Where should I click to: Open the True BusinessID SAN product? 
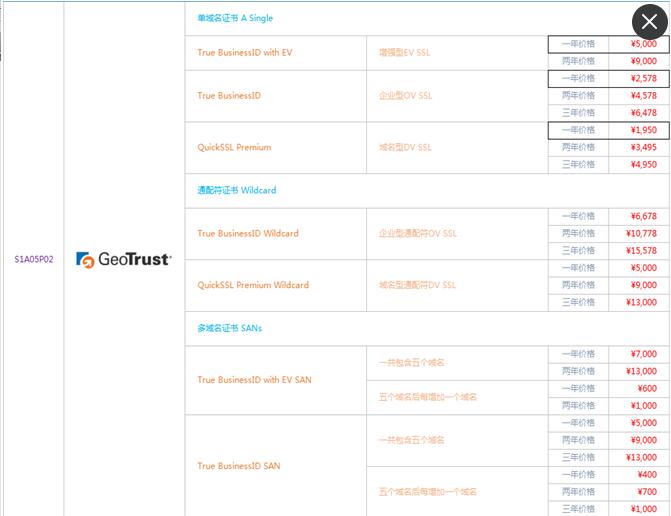click(239, 466)
